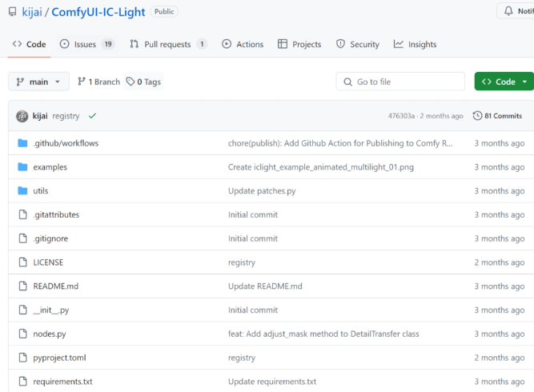Click the Public visibility badge
Image resolution: width=534 pixels, height=392 pixels.
pos(164,11)
